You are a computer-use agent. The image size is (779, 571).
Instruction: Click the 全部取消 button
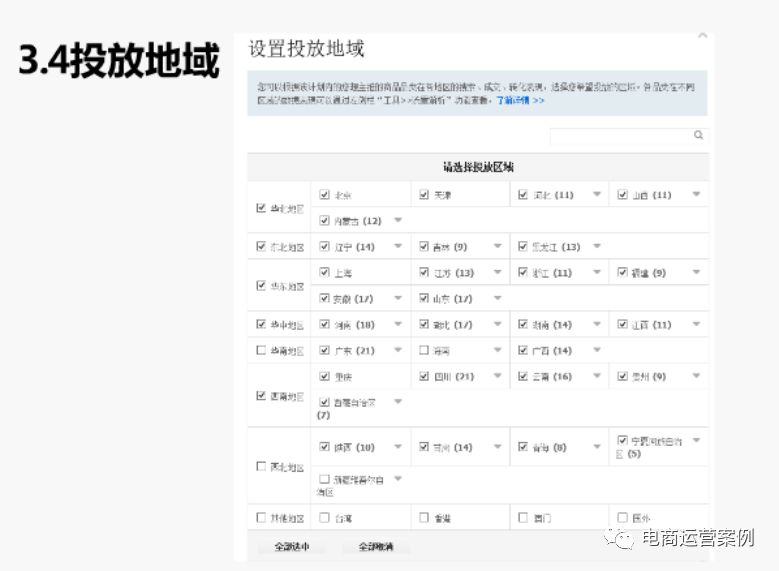tap(376, 547)
